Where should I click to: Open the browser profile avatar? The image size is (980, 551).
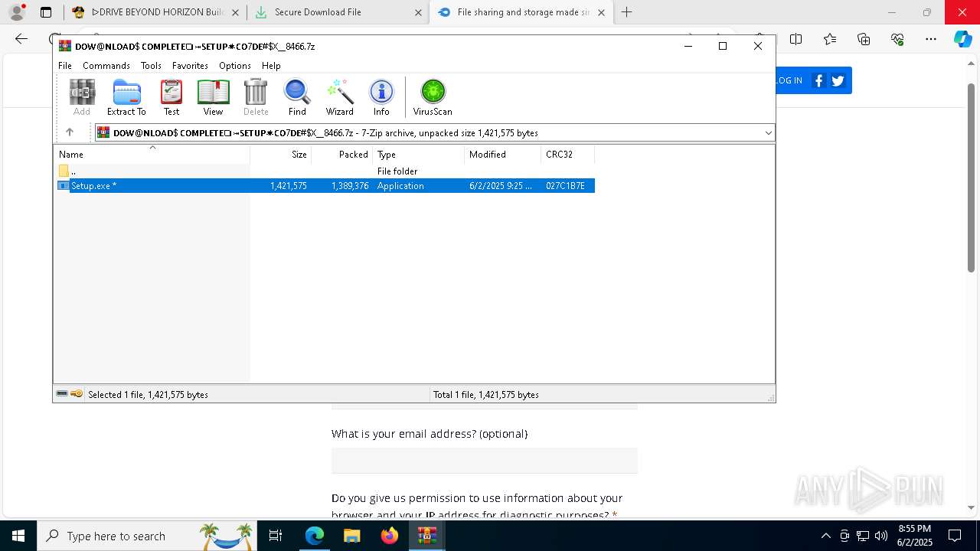(17, 12)
